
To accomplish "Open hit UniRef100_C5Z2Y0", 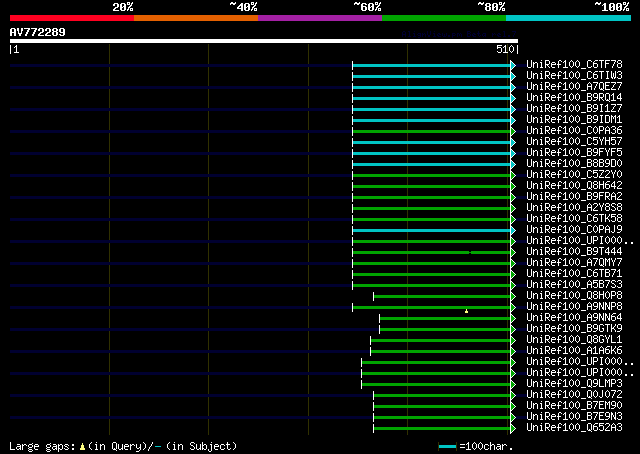I will pos(574,175).
